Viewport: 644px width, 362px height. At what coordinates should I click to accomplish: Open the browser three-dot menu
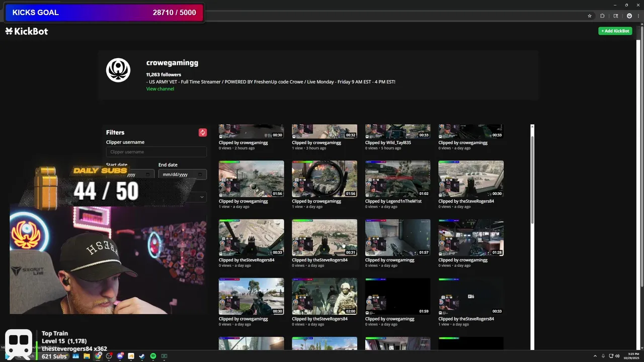pyautogui.click(x=638, y=16)
